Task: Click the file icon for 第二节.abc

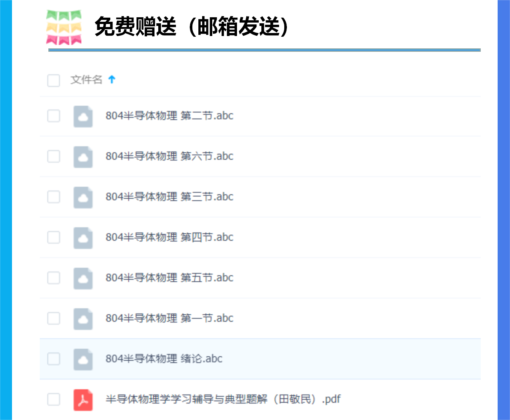Action: click(83, 117)
